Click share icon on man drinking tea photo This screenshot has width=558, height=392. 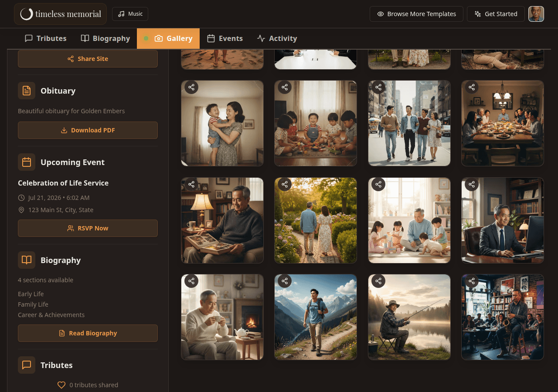pyautogui.click(x=191, y=281)
